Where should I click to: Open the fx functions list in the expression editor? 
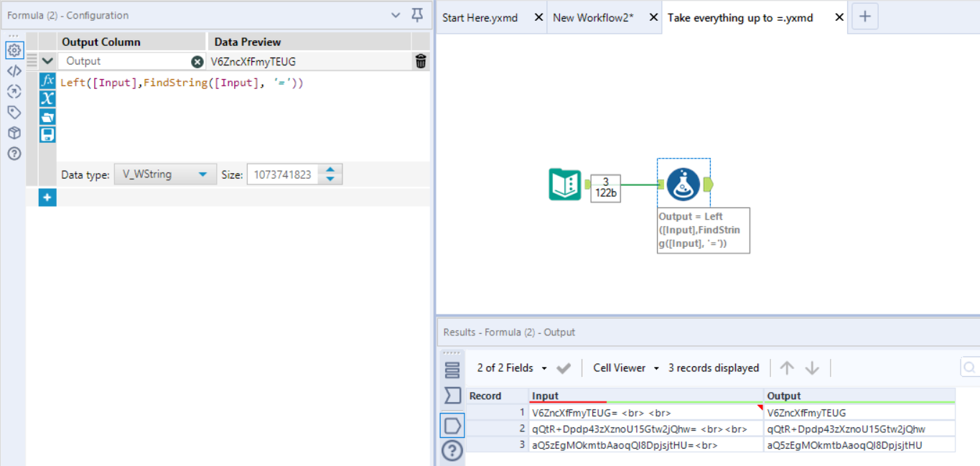coord(47,81)
